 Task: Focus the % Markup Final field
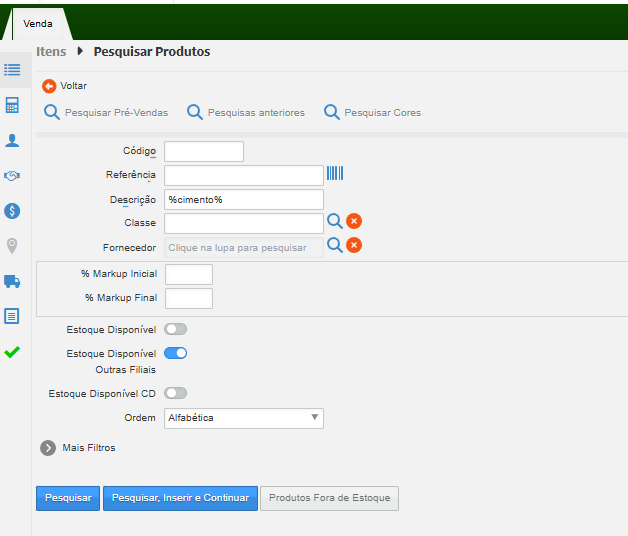(x=189, y=298)
